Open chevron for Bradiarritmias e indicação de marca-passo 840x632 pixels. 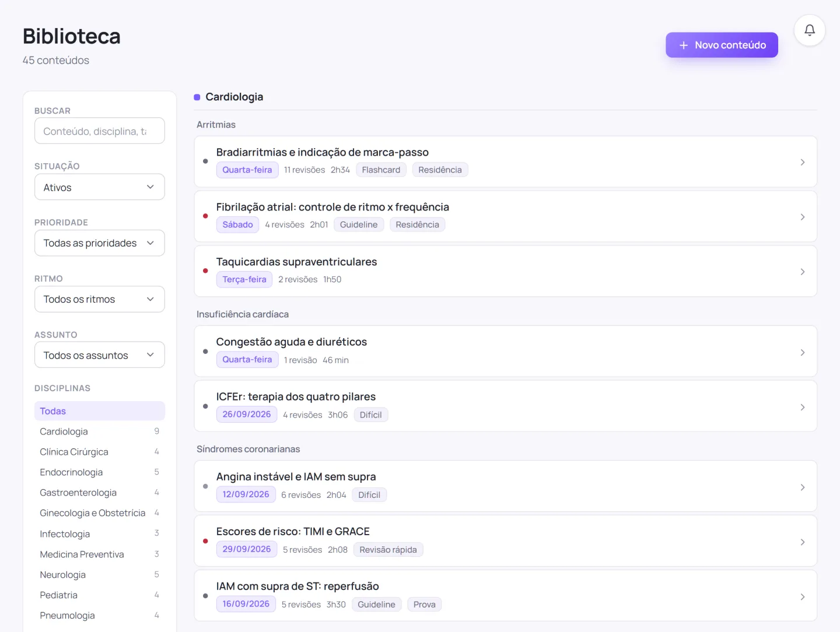click(x=803, y=162)
